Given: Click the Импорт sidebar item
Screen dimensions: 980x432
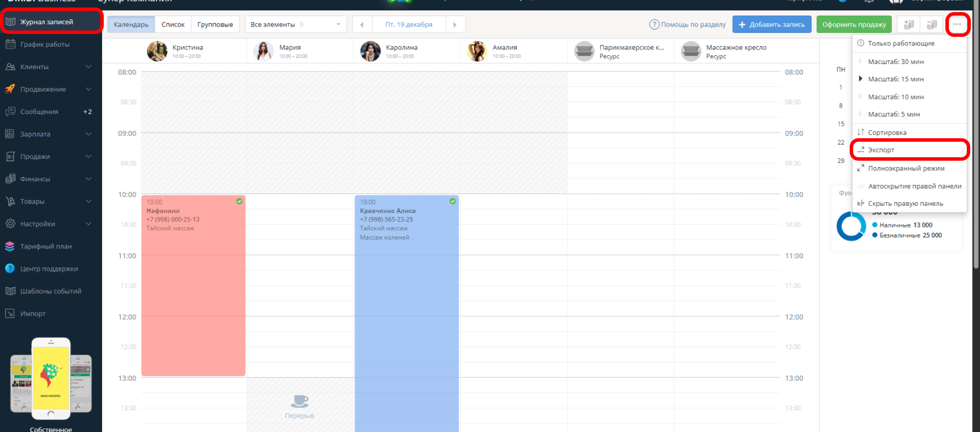Looking at the screenshot, I should [33, 314].
